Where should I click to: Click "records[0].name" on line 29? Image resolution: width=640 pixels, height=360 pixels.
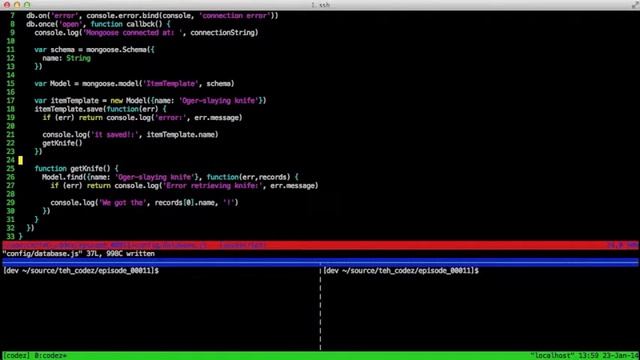click(184, 202)
